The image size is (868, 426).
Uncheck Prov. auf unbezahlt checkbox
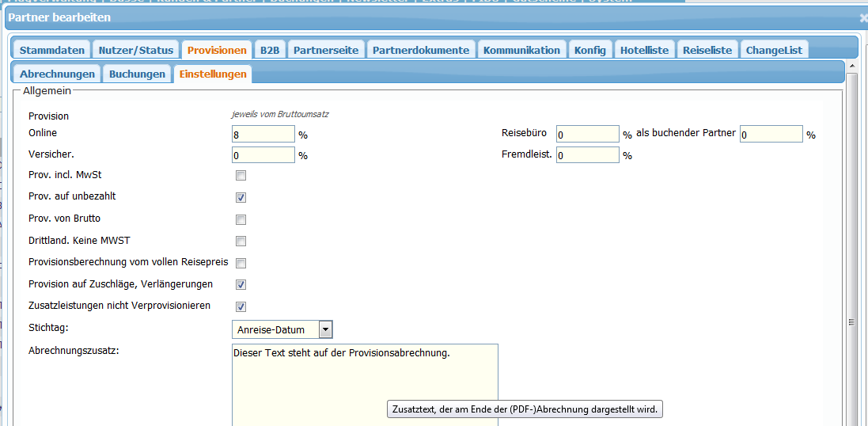[241, 197]
